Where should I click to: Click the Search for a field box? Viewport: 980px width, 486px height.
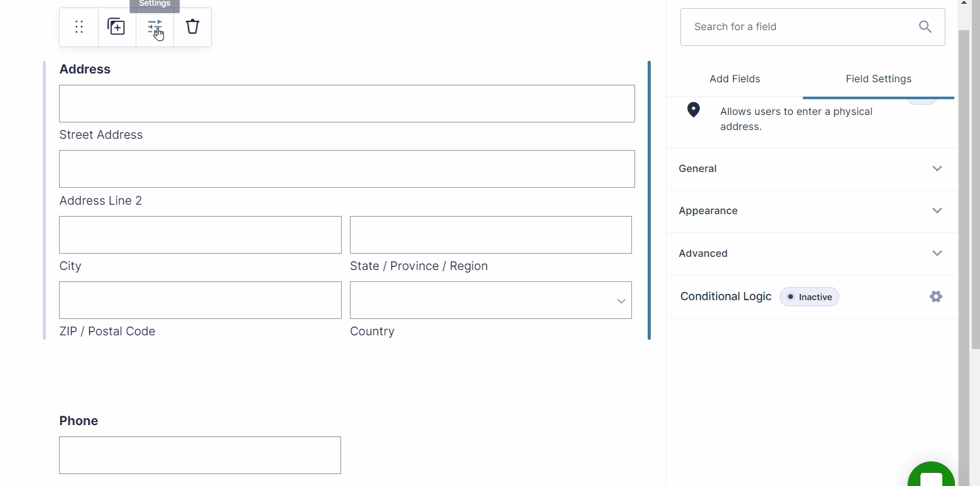pos(812,27)
